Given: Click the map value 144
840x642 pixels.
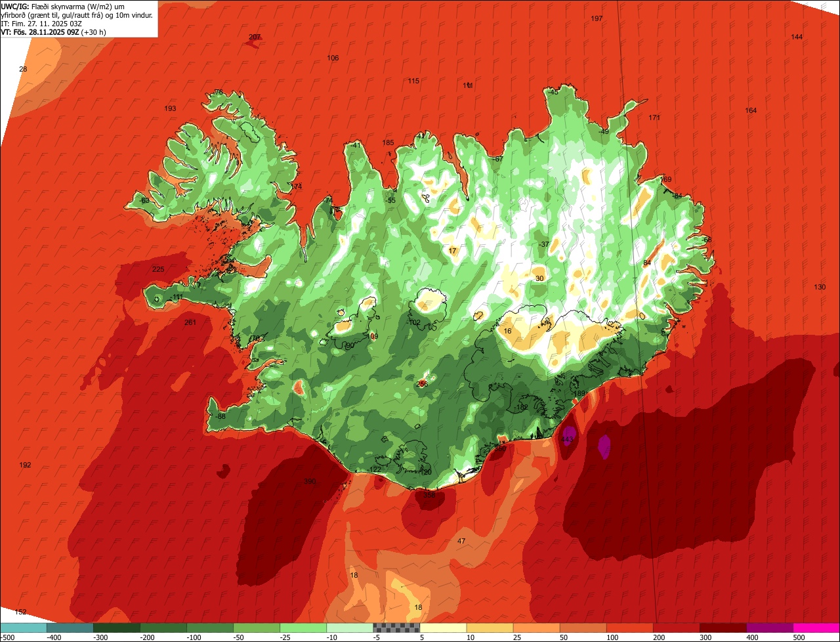Looking at the screenshot, I should point(797,37).
